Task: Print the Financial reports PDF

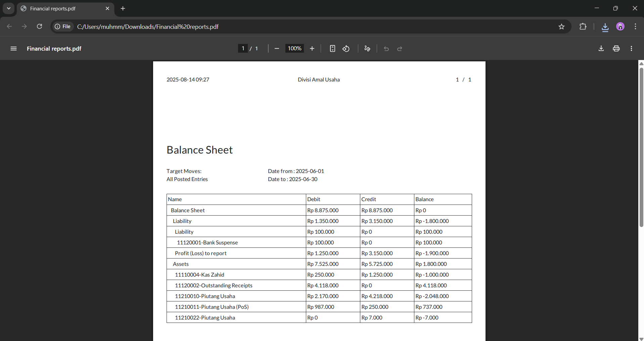Action: point(616,49)
